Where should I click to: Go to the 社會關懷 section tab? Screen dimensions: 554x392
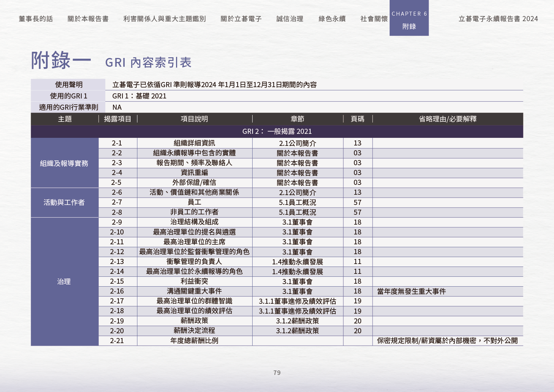pyautogui.click(x=374, y=19)
